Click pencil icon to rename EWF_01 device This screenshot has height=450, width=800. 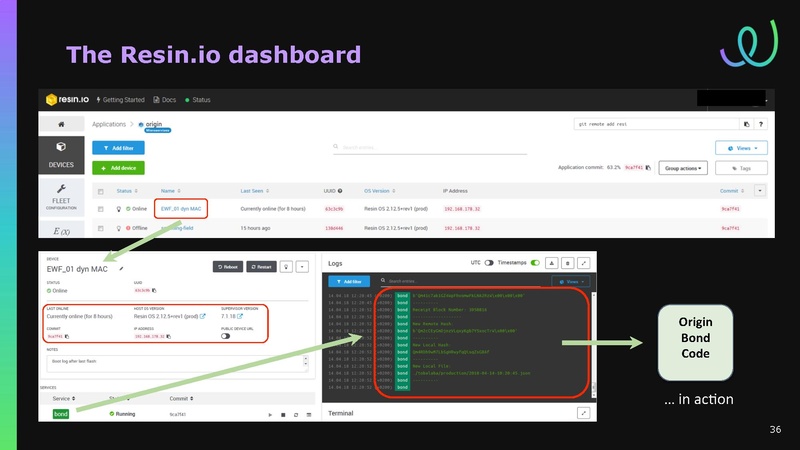click(121, 269)
